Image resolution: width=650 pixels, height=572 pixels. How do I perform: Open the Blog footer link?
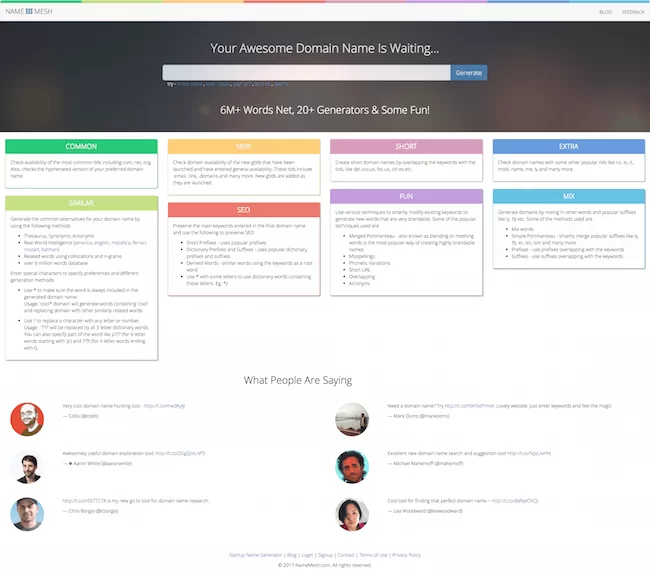coord(292,555)
